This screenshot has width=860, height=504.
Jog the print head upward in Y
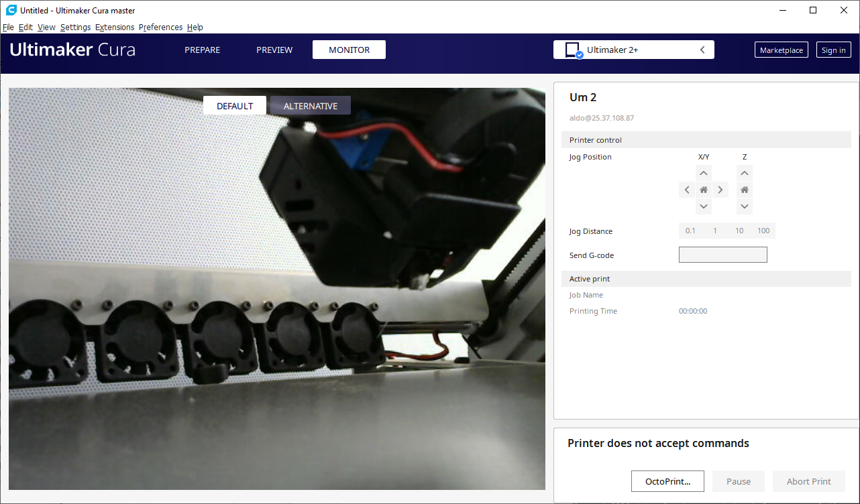click(x=703, y=172)
